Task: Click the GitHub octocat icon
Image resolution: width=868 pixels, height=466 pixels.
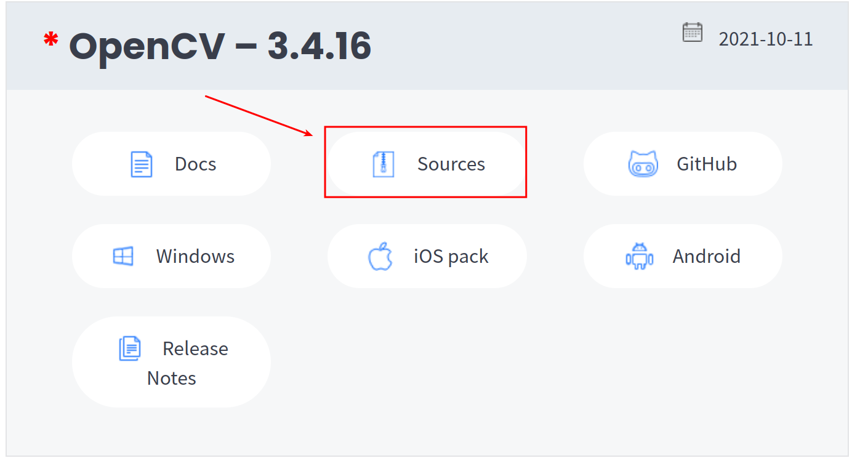Action: tap(643, 164)
